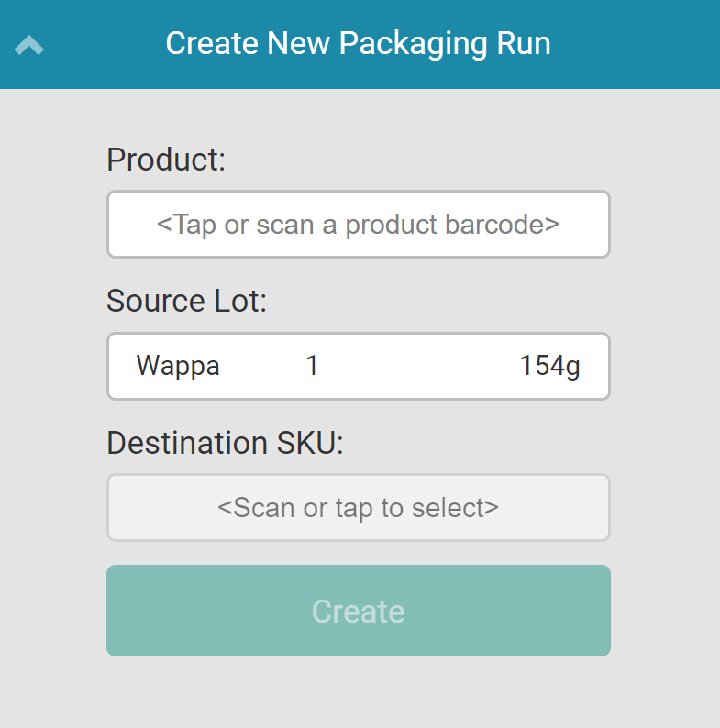Click '<Scan or tap to select>' placeholder text
The image size is (720, 728).
(358, 507)
